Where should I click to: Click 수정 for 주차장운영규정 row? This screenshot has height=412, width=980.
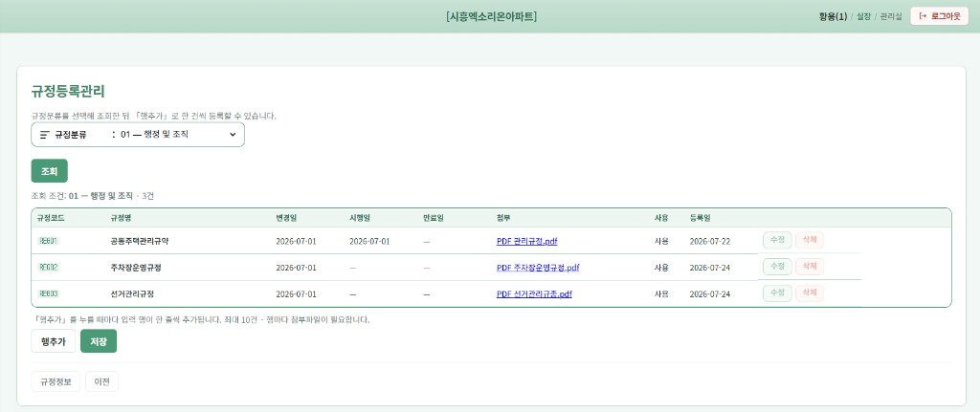[x=777, y=267]
